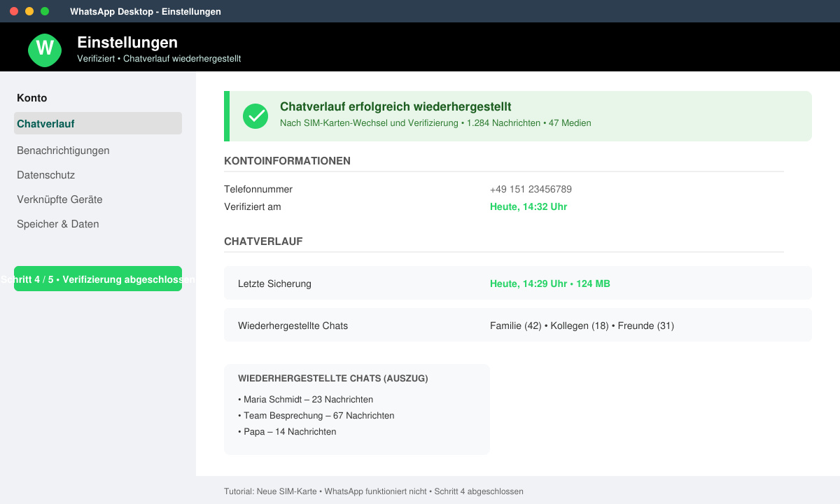Click the CHATVERLAUF section heading
The height and width of the screenshot is (504, 840).
pos(263,241)
